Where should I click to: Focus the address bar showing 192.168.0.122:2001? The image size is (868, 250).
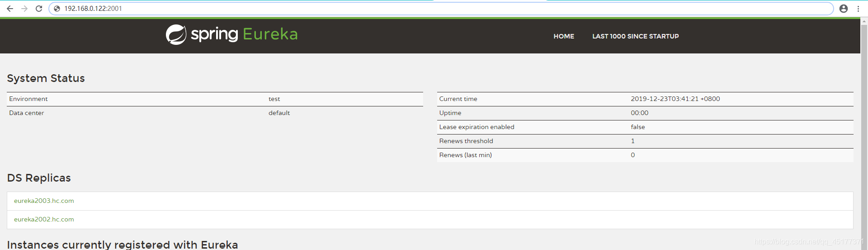[441, 9]
